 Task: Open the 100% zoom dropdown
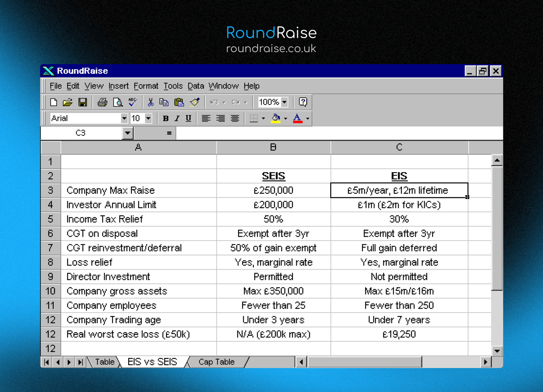click(284, 102)
